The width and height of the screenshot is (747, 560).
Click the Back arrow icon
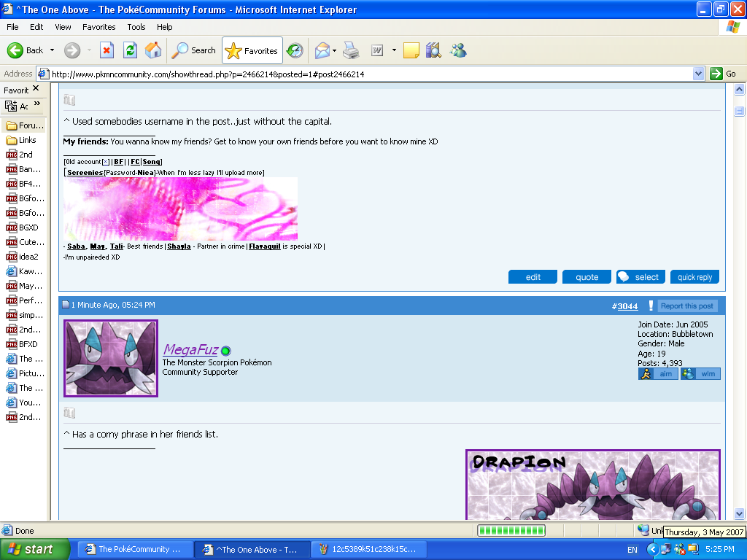pos(15,50)
